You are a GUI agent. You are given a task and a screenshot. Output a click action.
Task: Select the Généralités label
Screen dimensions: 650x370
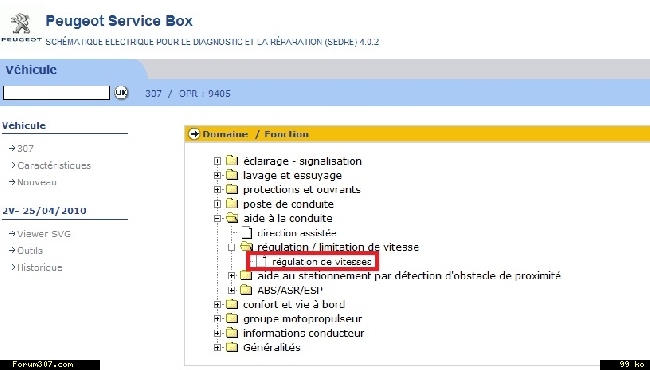click(272, 348)
